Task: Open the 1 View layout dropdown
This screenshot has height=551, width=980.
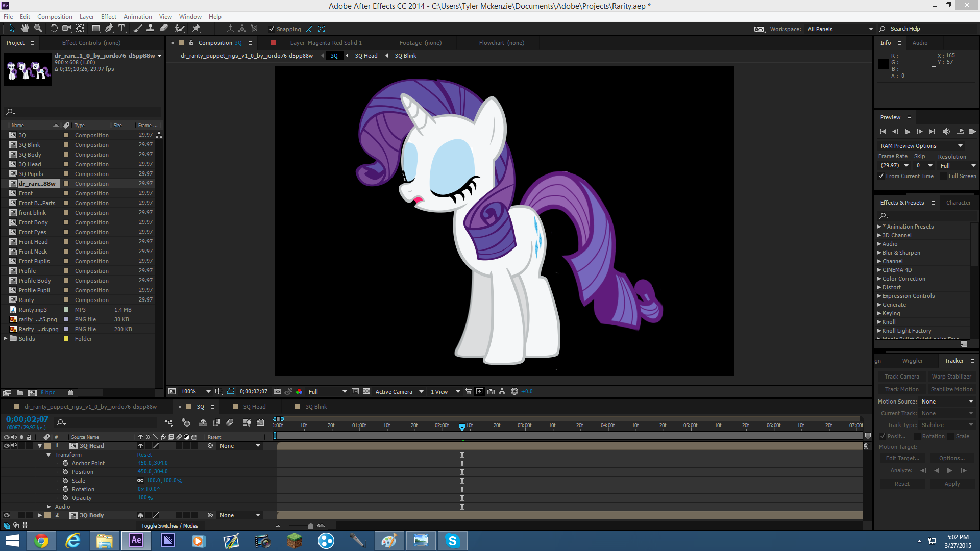Action: tap(445, 392)
